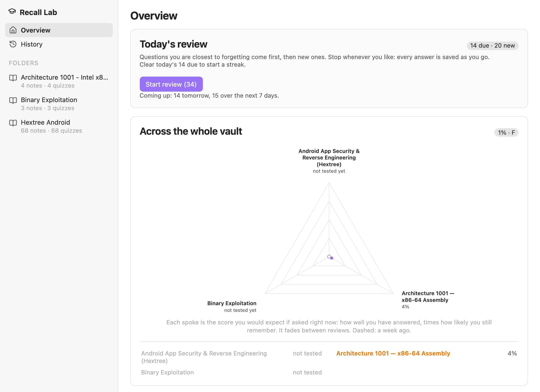The image size is (540, 392).
Task: Click the 4% score in the table
Action: [512, 353]
